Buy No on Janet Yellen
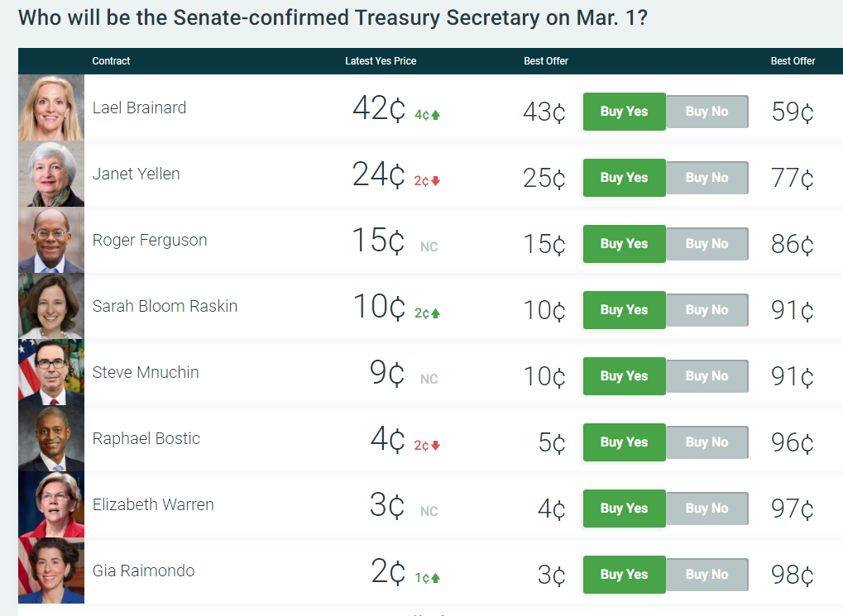Screen dimensions: 843x616 [706, 178]
